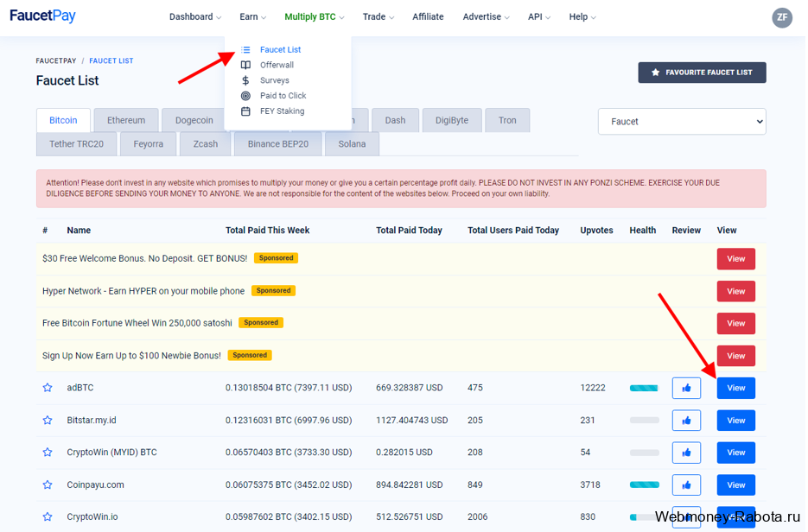This screenshot has width=808, height=532.
Task: Switch to the DigiByte tab
Action: (x=452, y=120)
